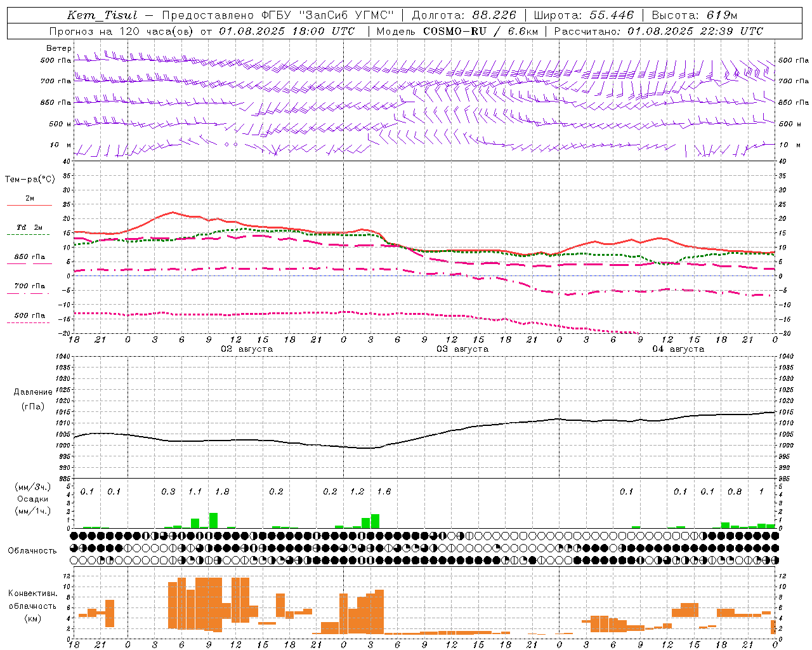Click the precipitation value 0.8

click(x=735, y=492)
